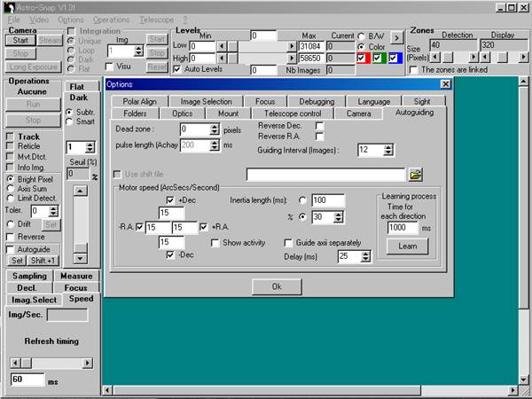Increase the Dead zone pixels spinner

pyautogui.click(x=214, y=126)
